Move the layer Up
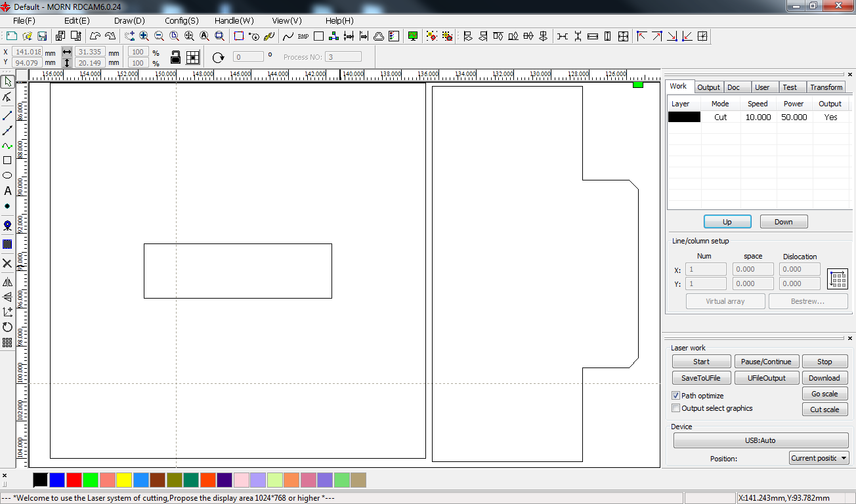The width and height of the screenshot is (856, 504). 727,222
